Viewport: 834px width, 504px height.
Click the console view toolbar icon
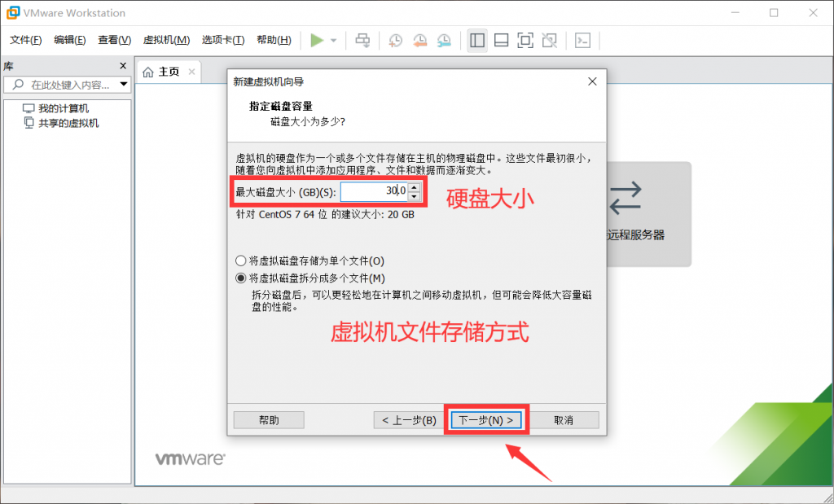(x=583, y=41)
